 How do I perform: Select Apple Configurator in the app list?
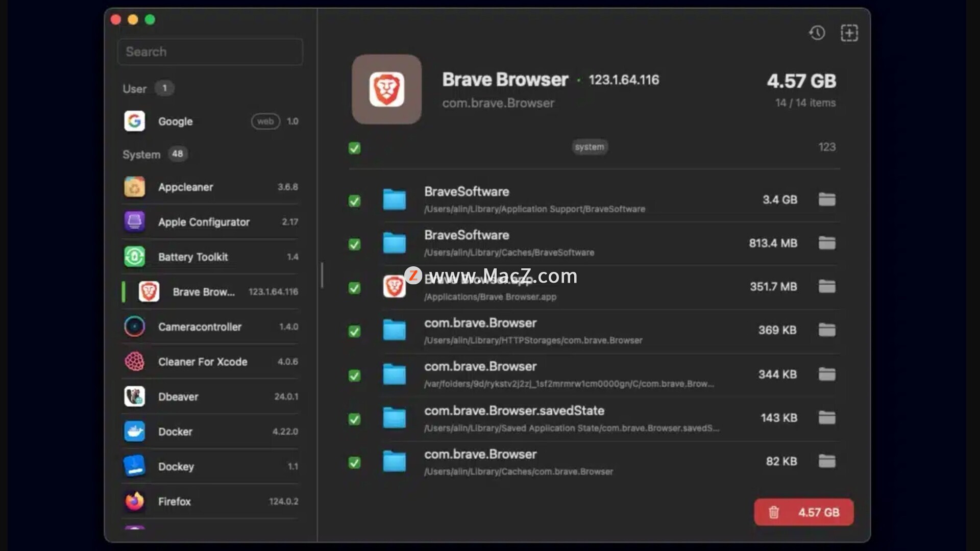point(210,222)
